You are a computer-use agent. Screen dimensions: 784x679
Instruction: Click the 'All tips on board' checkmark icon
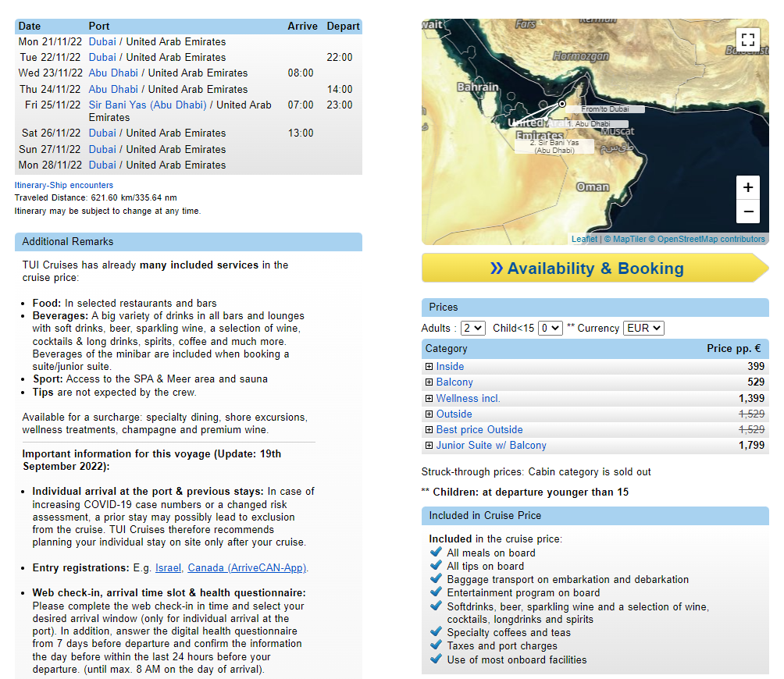pos(436,566)
